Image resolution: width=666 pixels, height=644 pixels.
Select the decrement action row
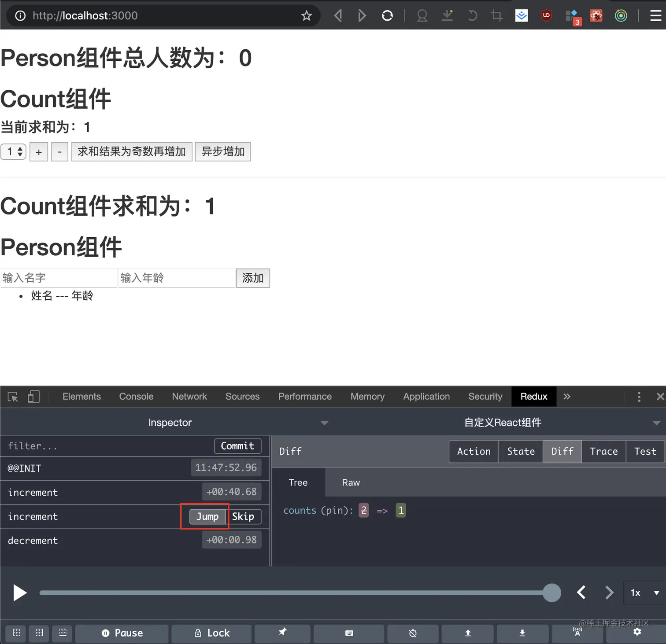[x=135, y=541]
